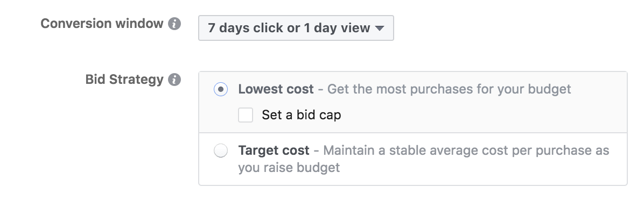The image size is (644, 201).
Task: Click the bold 'Lowest cost' label
Action: 276,89
